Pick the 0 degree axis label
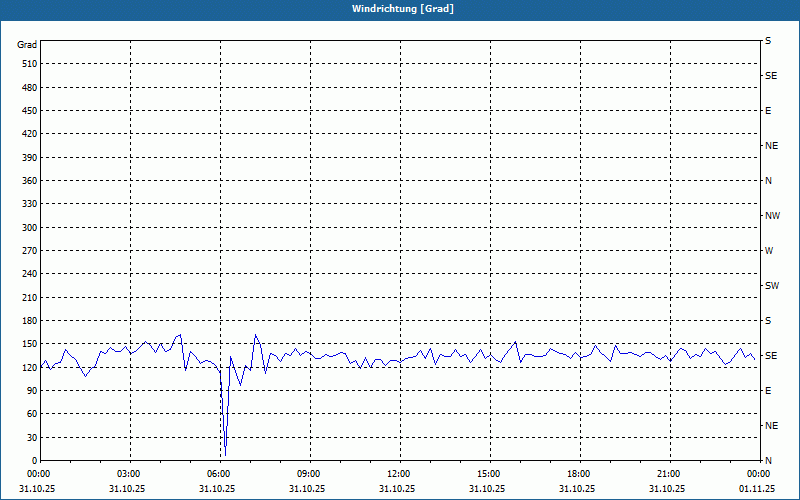Image resolution: width=800 pixels, height=500 pixels. pos(35,461)
